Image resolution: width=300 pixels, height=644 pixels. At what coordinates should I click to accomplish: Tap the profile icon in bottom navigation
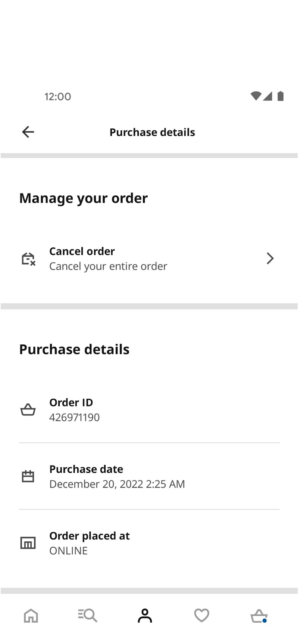[145, 616]
